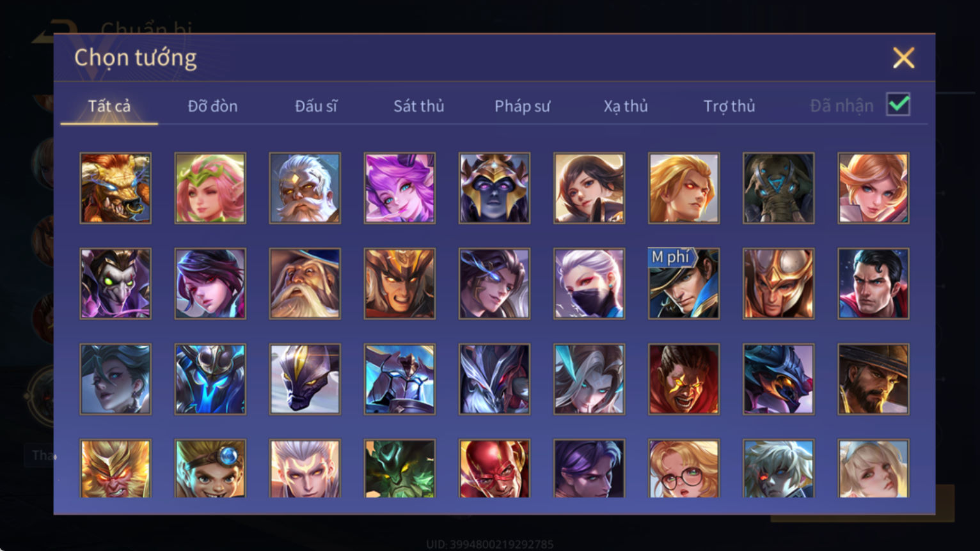Select the golden bull hero portrait
Screen dimensions: 980x551
pyautogui.click(x=116, y=188)
